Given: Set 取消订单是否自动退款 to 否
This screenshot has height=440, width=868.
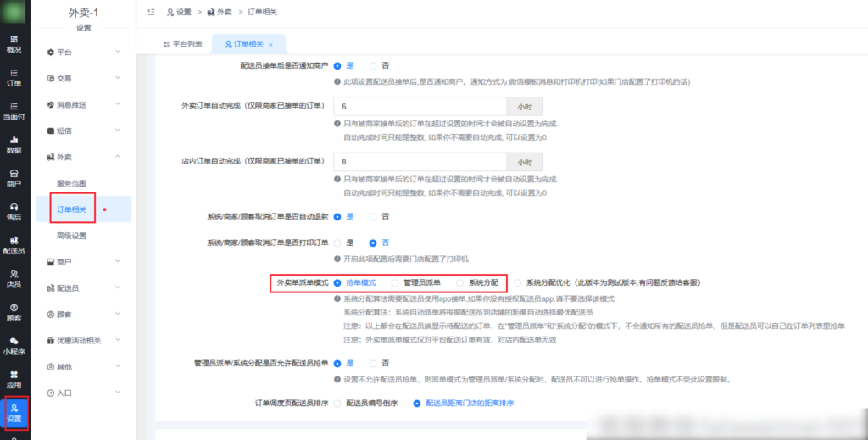Looking at the screenshot, I should pyautogui.click(x=373, y=216).
